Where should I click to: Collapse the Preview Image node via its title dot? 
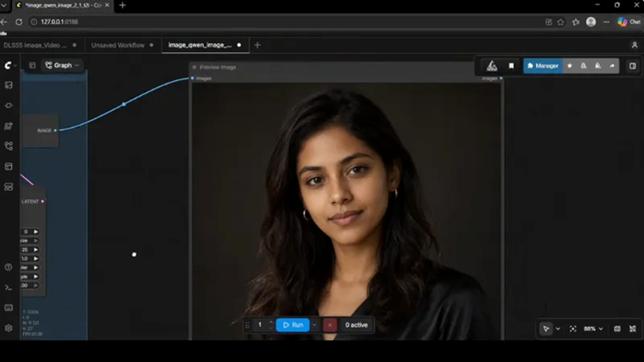point(195,68)
